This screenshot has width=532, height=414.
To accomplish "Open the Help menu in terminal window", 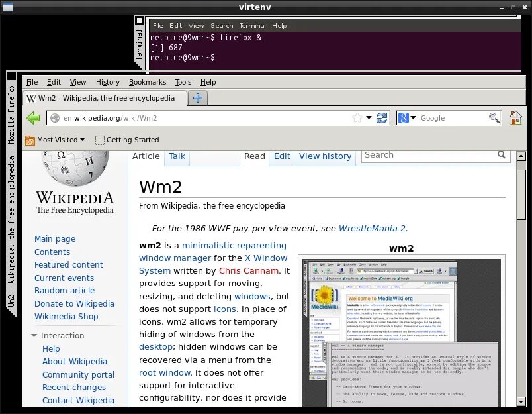I will [279, 25].
